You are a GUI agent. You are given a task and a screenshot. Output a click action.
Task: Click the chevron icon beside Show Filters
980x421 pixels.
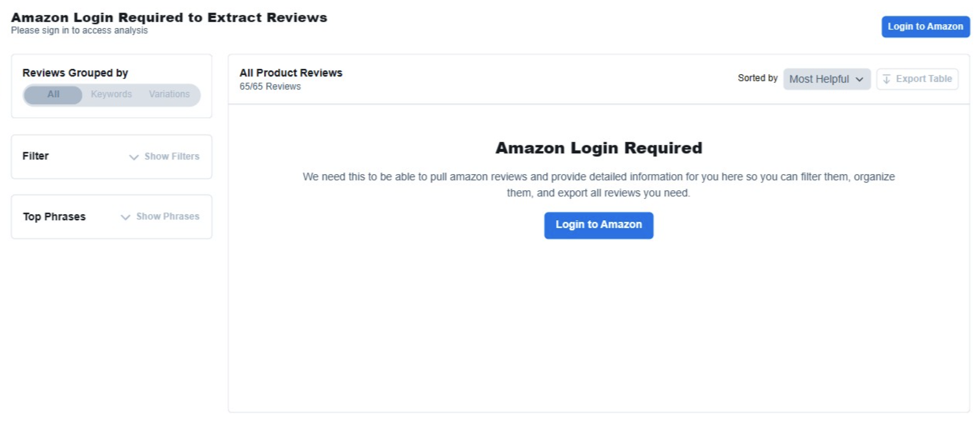pos(133,157)
